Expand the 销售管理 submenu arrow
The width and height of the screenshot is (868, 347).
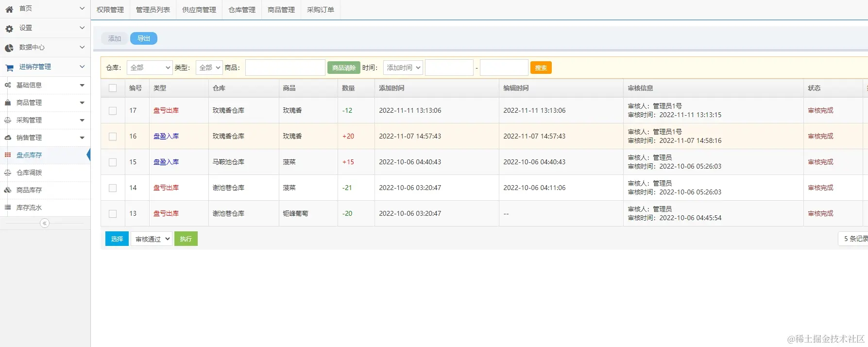pos(82,138)
